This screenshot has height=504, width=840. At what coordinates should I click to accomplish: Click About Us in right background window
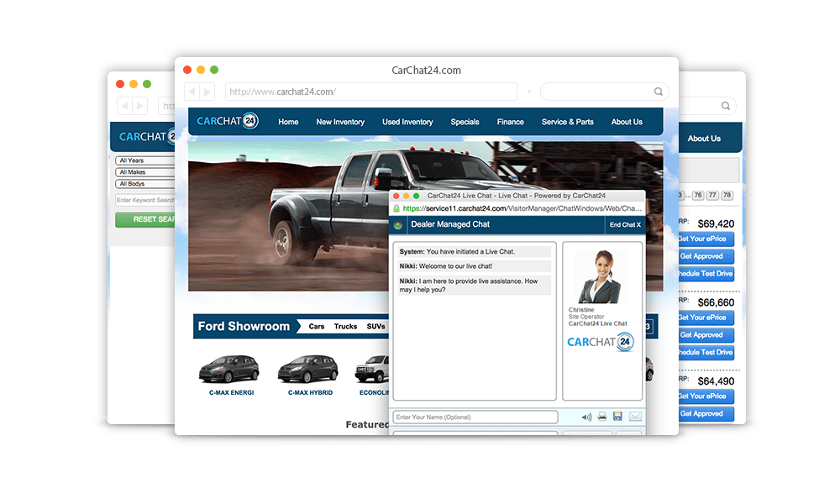pos(704,139)
